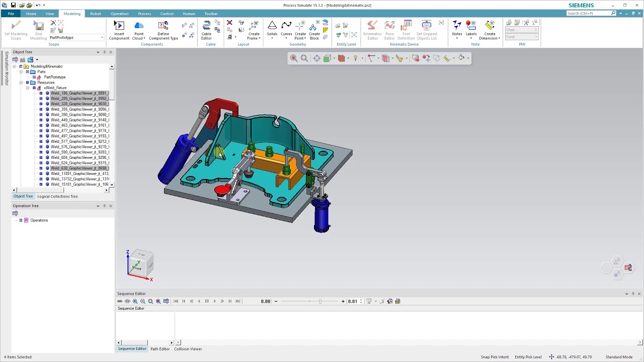Image resolution: width=644 pixels, height=362 pixels.
Task: Click the Link to Viewer icon in Sequence Editor
Action: [x=120, y=301]
